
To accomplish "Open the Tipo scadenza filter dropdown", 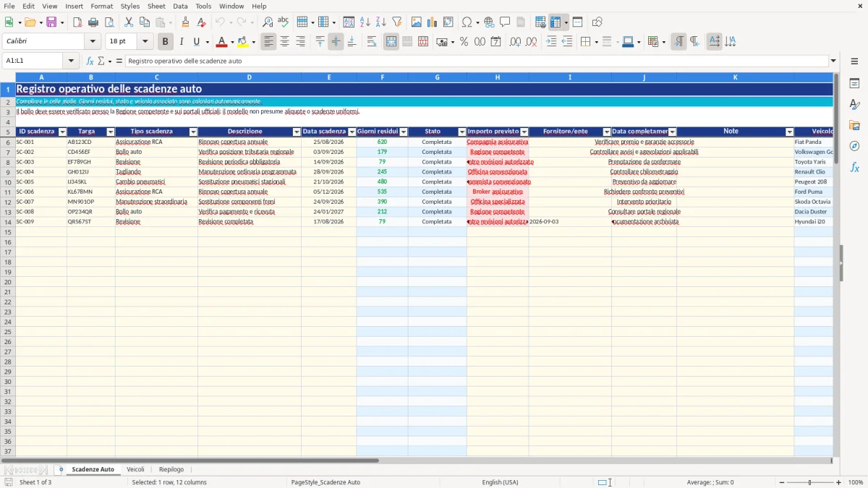I will coord(193,132).
